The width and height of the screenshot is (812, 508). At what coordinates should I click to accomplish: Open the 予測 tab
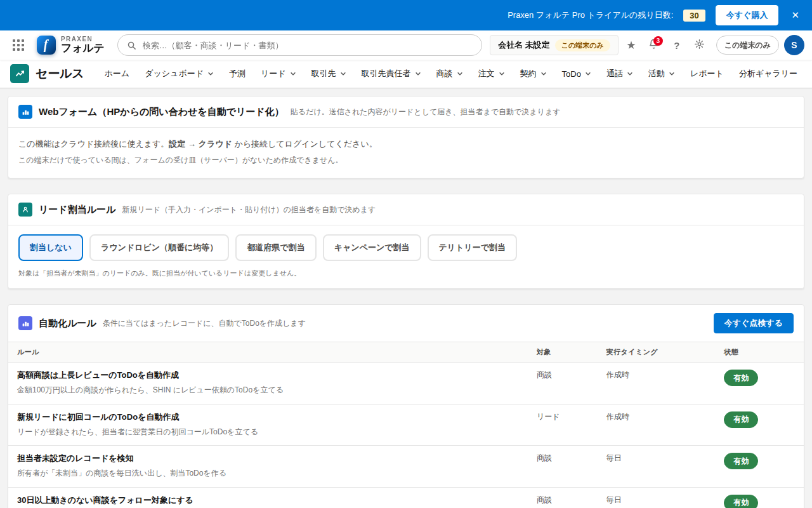237,74
